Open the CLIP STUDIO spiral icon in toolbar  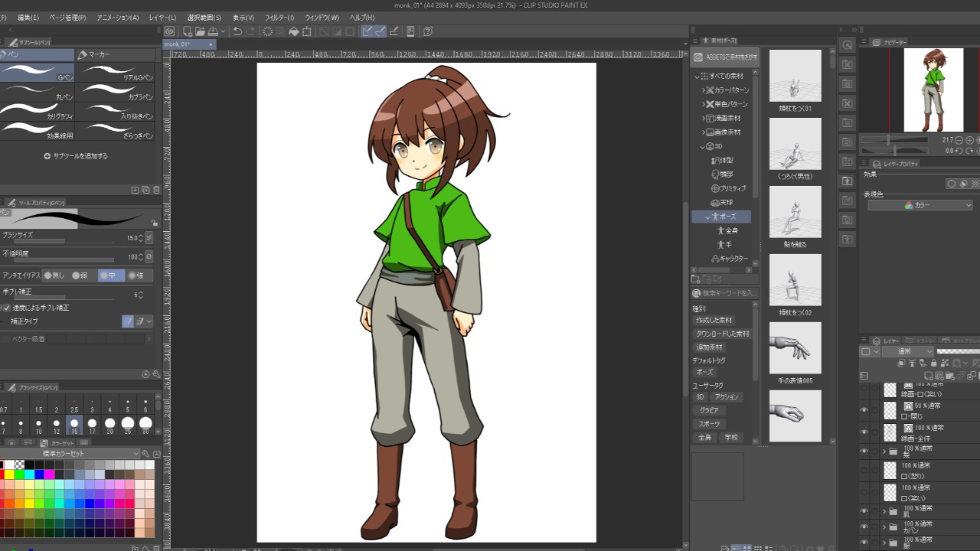(x=169, y=31)
